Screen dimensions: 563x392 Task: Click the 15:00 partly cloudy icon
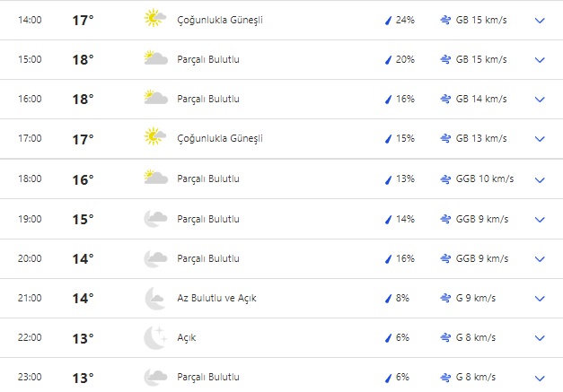pyautogui.click(x=155, y=59)
